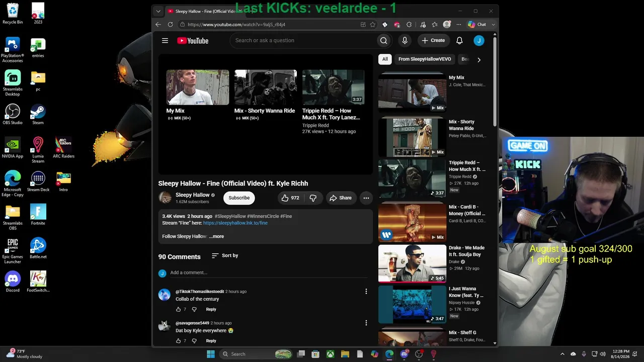644x362 pixels.
Task: Like the Sleepy Hallow video
Action: click(x=290, y=198)
